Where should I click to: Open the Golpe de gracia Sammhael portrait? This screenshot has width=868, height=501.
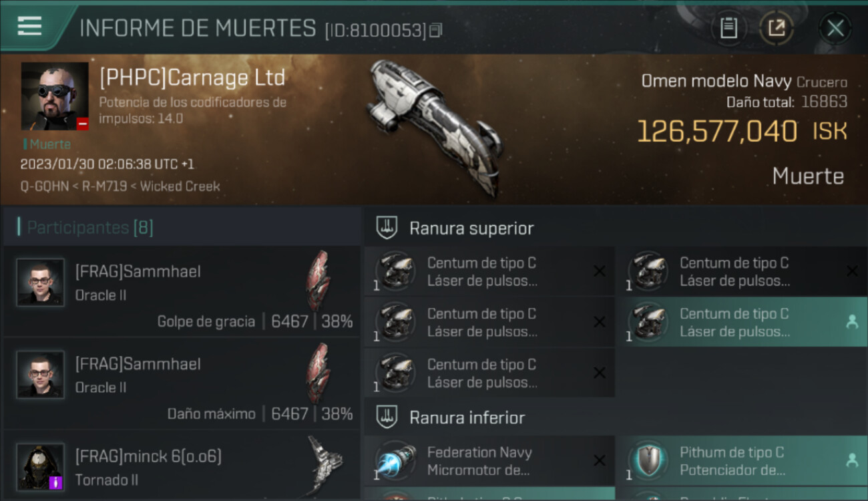[x=41, y=282]
